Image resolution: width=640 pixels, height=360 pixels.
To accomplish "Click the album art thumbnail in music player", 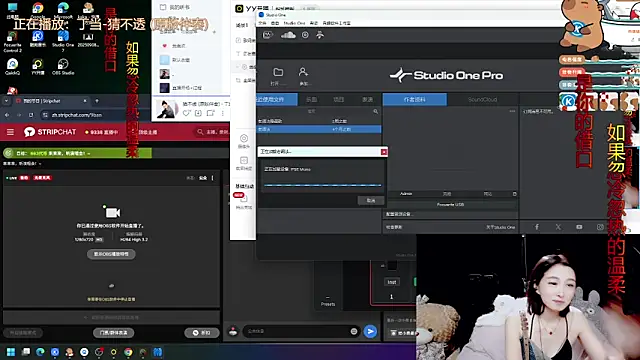I will point(167,110).
